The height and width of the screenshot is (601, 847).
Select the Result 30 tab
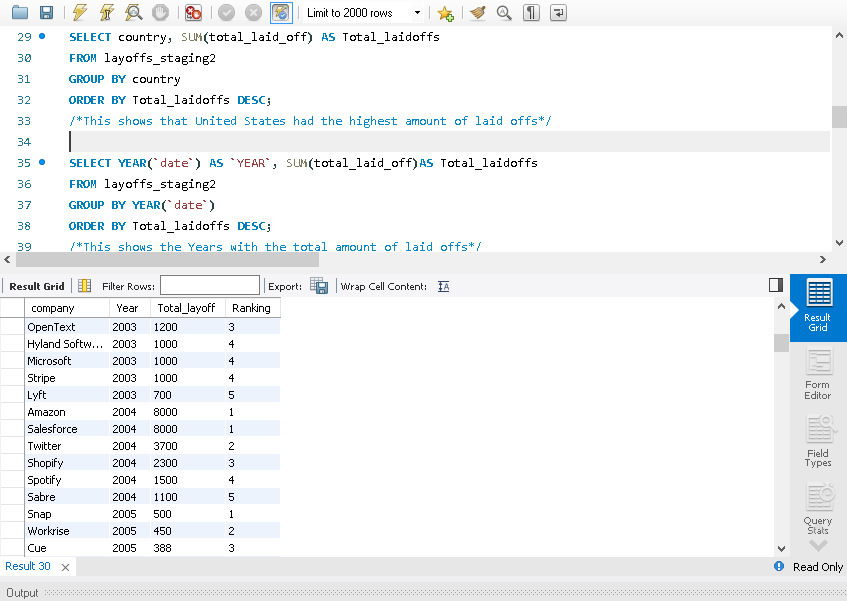(27, 566)
